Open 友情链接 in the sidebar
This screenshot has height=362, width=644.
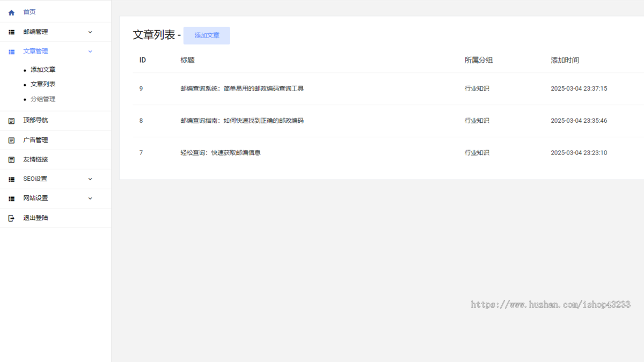(x=35, y=159)
